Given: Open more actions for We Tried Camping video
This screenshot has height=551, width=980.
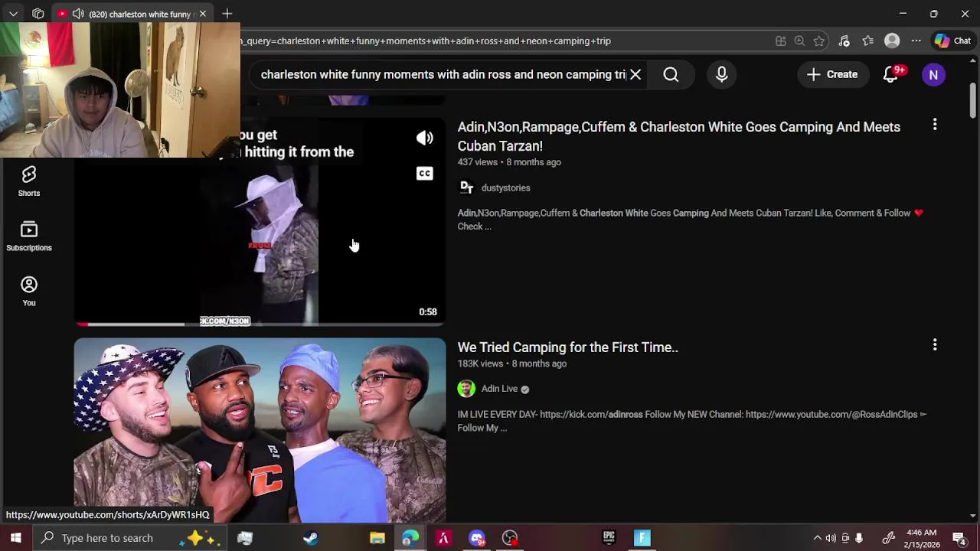Looking at the screenshot, I should tap(935, 345).
